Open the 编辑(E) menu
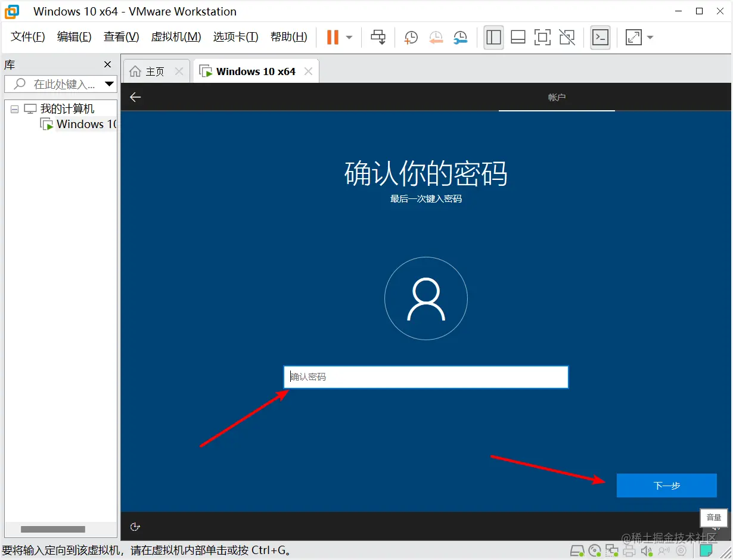 click(x=74, y=37)
